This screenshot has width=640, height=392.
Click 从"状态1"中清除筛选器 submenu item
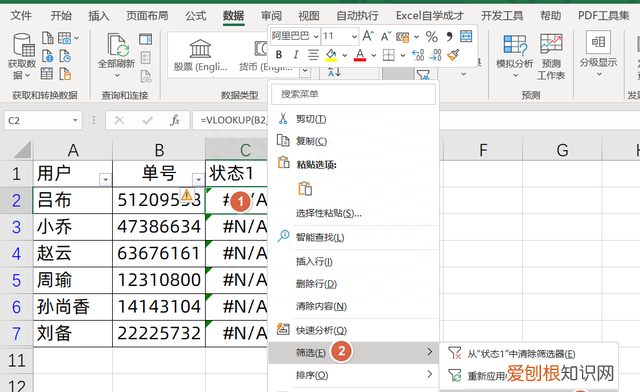click(528, 354)
